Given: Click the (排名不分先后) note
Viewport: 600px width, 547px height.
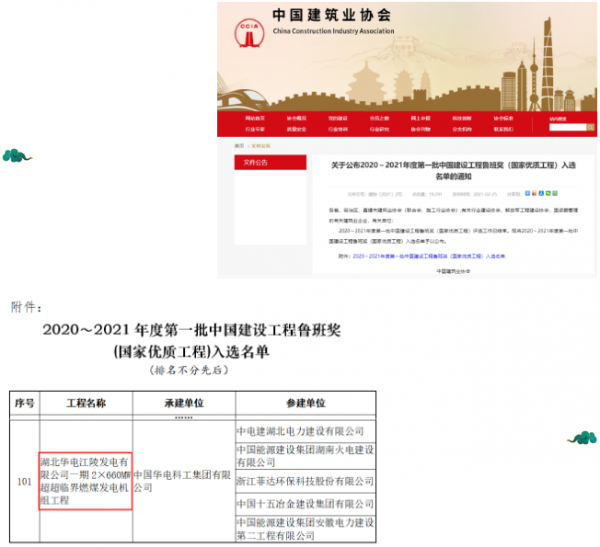Looking at the screenshot, I should pyautogui.click(x=189, y=370).
